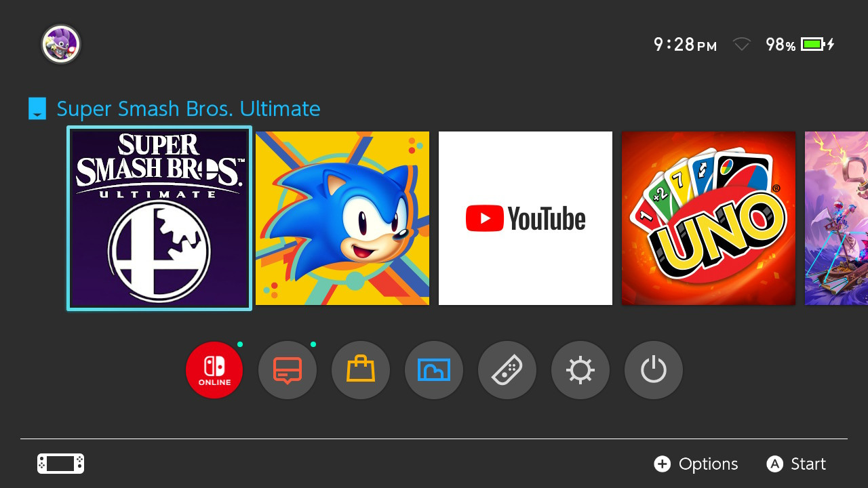Start the UNO game
Screen dimensions: 868x488
coord(709,218)
